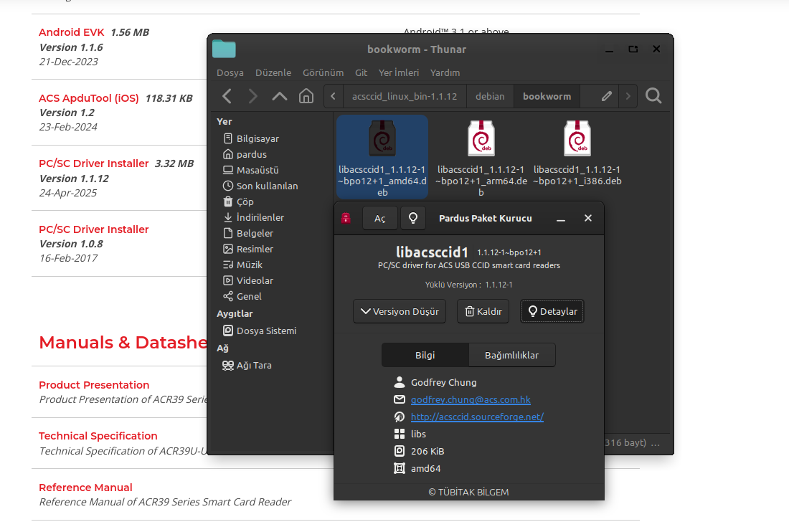Select libacsccid1 i386 deb package file

tap(577, 154)
